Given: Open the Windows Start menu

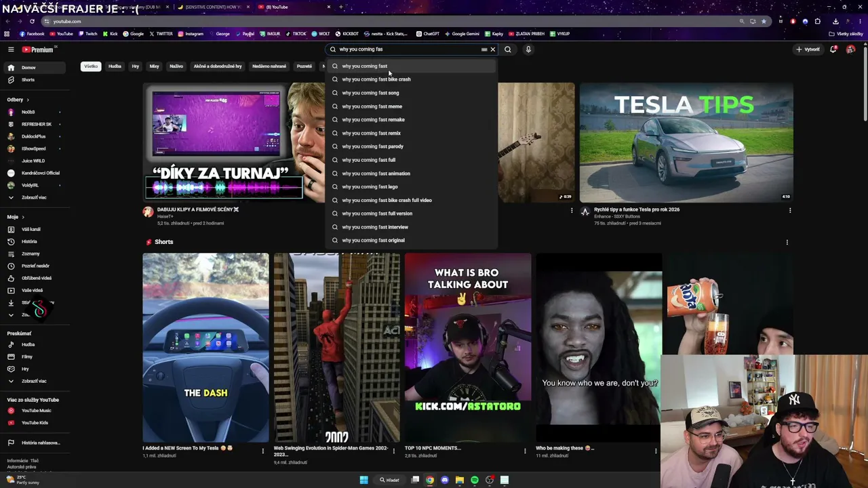Looking at the screenshot, I should (363, 480).
